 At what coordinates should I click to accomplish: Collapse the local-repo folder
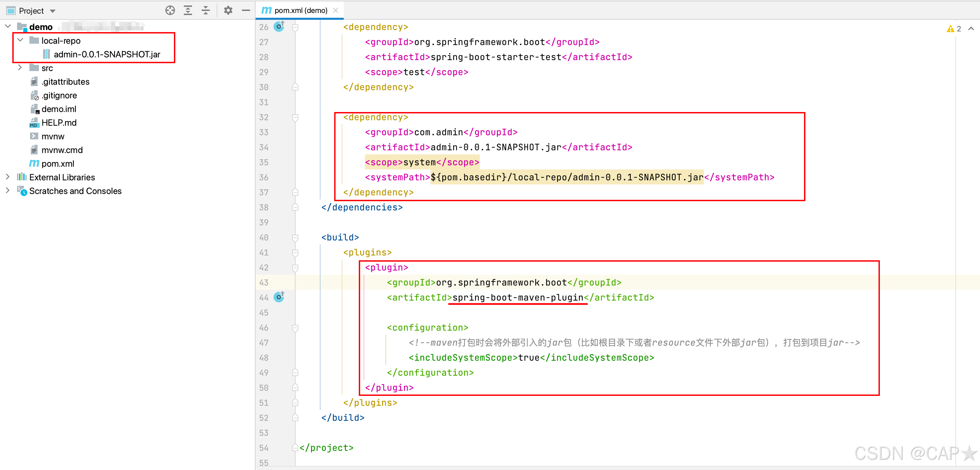tap(21, 40)
